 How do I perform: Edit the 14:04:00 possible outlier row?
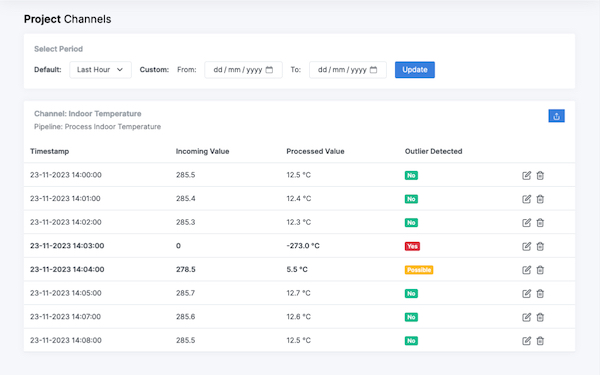(527, 270)
